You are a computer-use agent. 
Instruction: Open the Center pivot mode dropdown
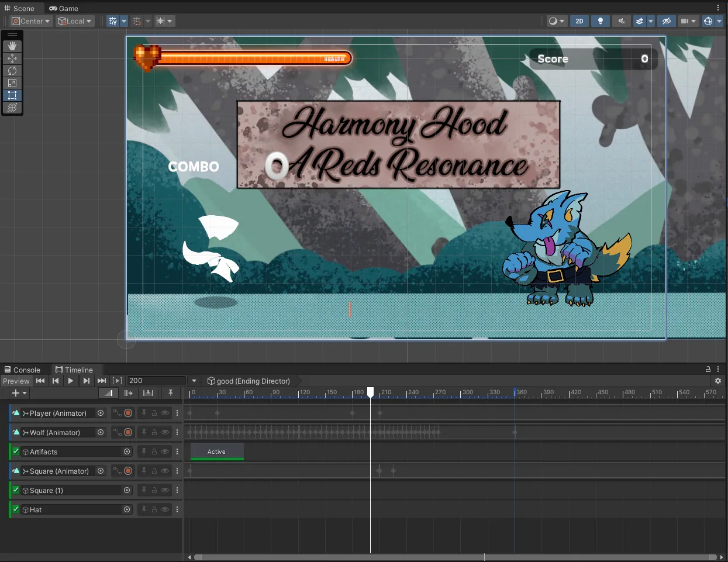[x=32, y=21]
